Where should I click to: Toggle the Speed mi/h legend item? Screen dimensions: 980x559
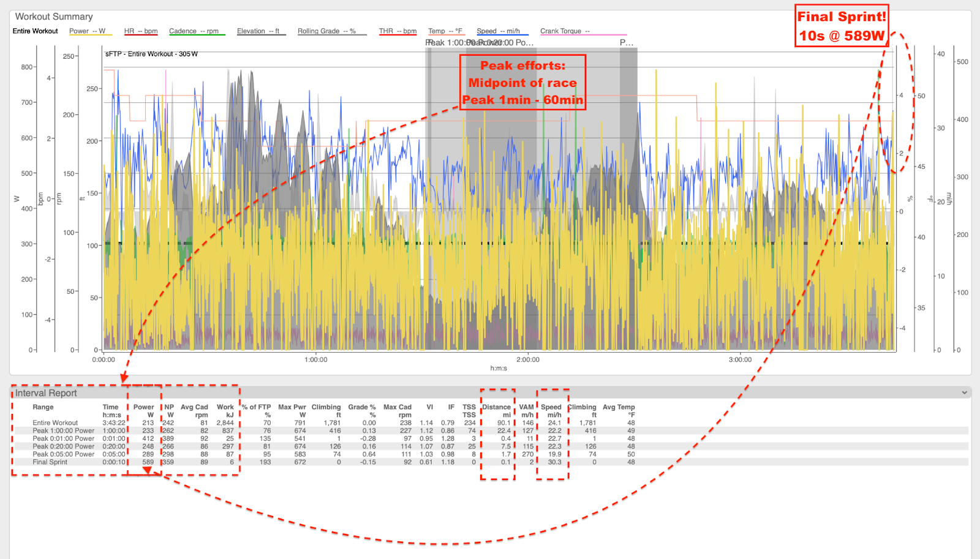[x=498, y=31]
